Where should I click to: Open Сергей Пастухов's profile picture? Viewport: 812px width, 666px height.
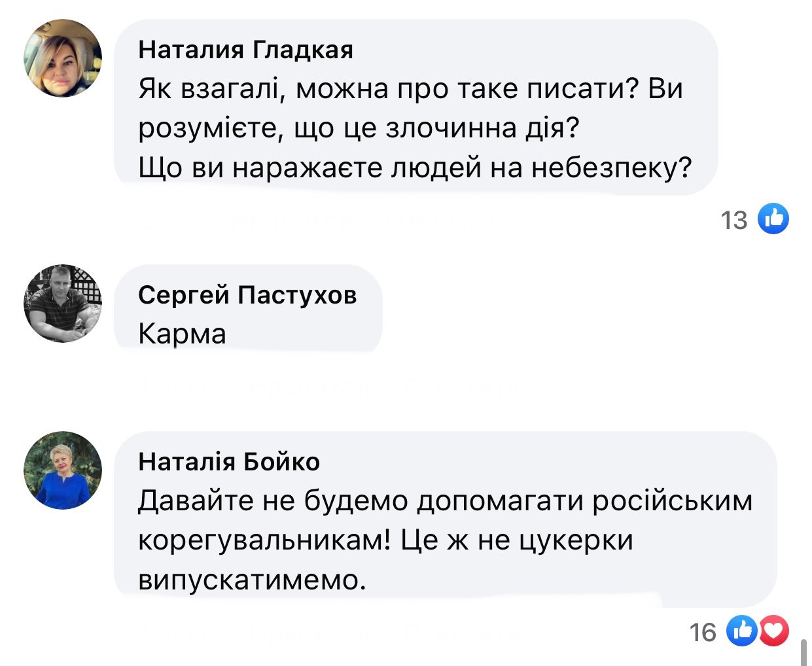pos(63,304)
